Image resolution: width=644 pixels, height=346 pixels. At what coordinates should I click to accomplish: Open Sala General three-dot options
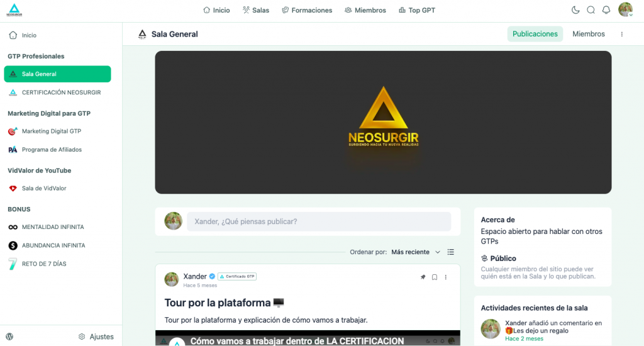[622, 34]
